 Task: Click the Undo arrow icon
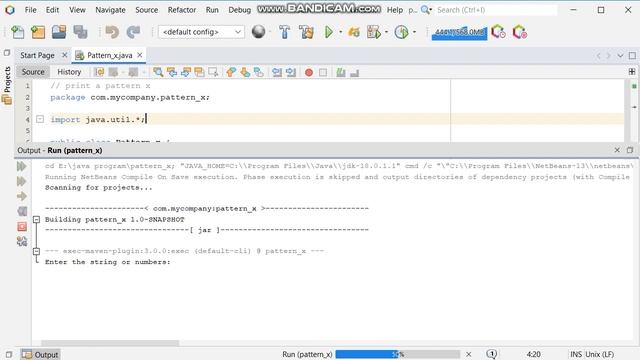tap(112, 32)
